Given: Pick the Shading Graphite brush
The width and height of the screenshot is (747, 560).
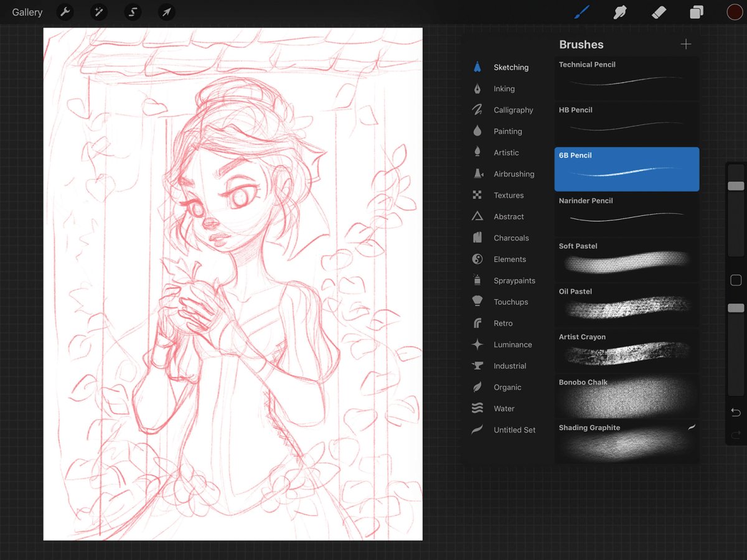Looking at the screenshot, I should point(626,441).
